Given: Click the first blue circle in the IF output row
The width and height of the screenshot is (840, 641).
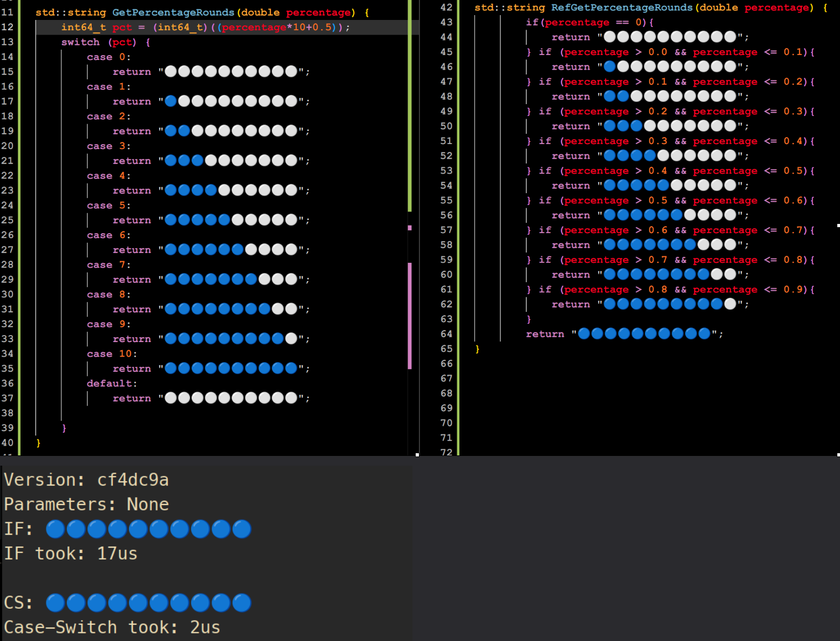Looking at the screenshot, I should click(x=55, y=529).
